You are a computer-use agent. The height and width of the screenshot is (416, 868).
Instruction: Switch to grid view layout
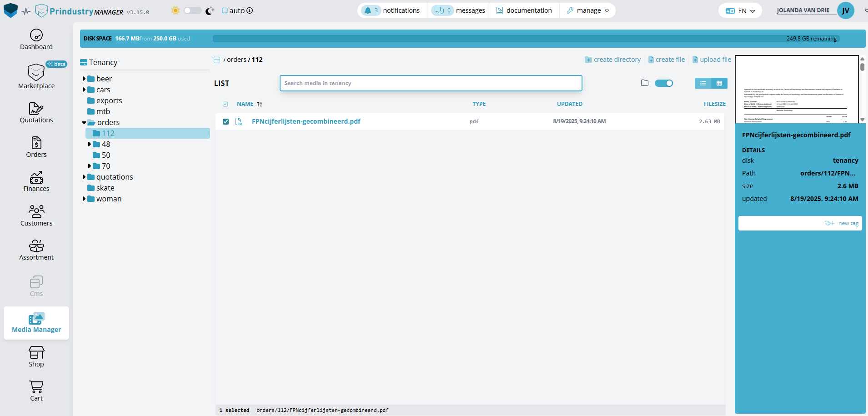[x=719, y=83]
